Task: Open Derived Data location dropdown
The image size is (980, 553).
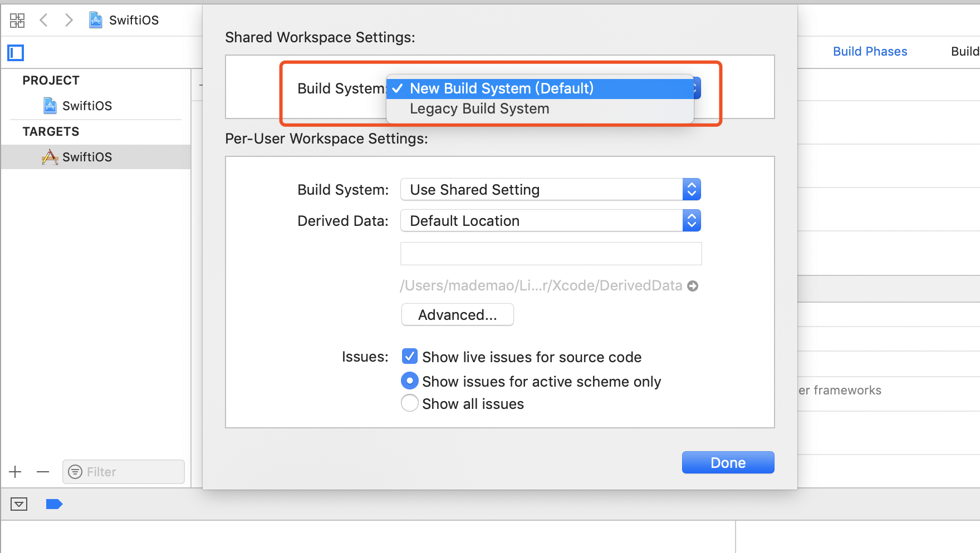Action: point(551,221)
